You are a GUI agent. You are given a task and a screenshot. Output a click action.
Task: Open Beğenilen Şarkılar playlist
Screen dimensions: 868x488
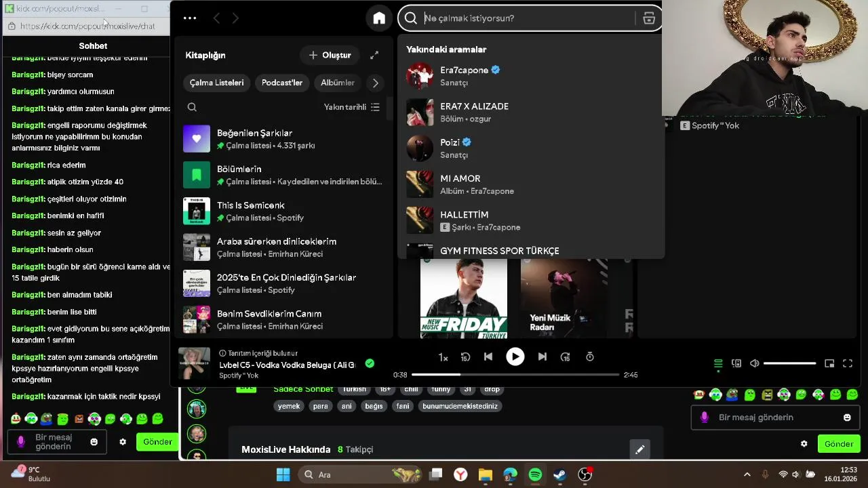(x=282, y=139)
